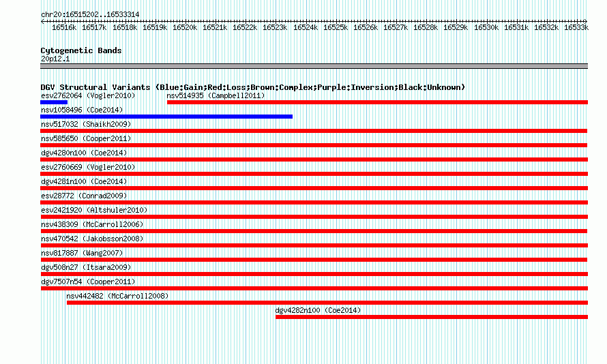Click nsv817887 (Wang2007) variant label
This screenshot has width=607, height=364.
click(82, 253)
